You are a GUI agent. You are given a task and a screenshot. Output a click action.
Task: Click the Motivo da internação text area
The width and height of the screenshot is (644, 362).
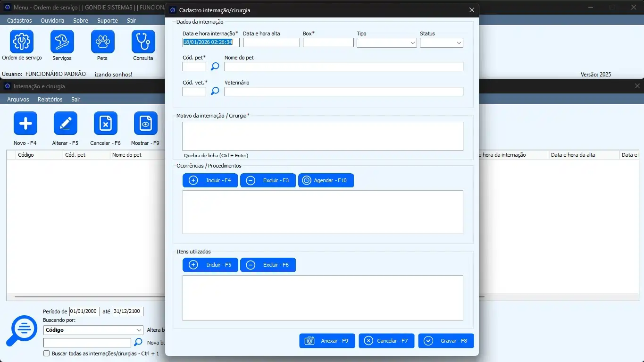click(x=323, y=136)
